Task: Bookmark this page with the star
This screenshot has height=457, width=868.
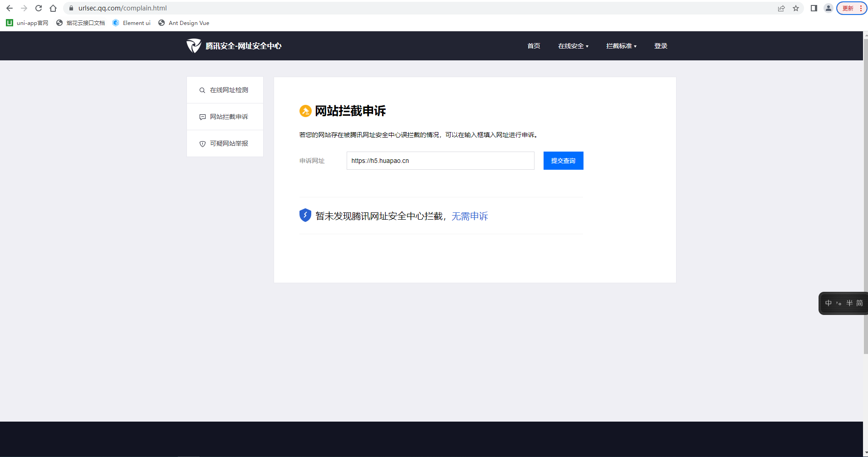Action: pos(796,8)
